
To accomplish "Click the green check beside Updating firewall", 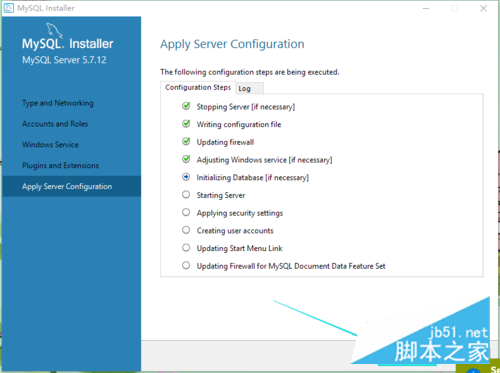I will pyautogui.click(x=186, y=141).
